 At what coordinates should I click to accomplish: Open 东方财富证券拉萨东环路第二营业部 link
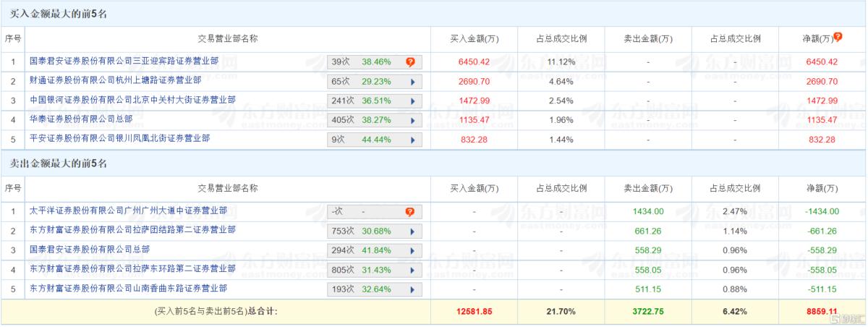pos(132,268)
